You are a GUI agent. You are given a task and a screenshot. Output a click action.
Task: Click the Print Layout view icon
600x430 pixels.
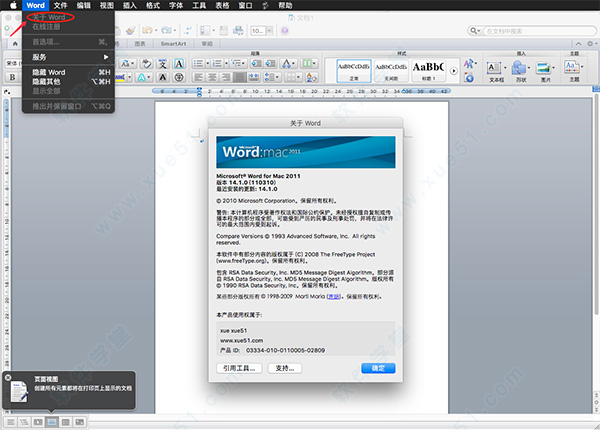[52, 422]
